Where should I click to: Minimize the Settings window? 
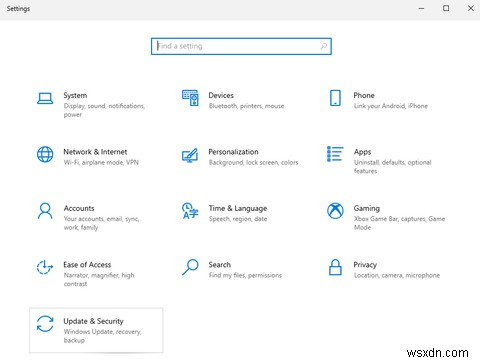[422, 8]
